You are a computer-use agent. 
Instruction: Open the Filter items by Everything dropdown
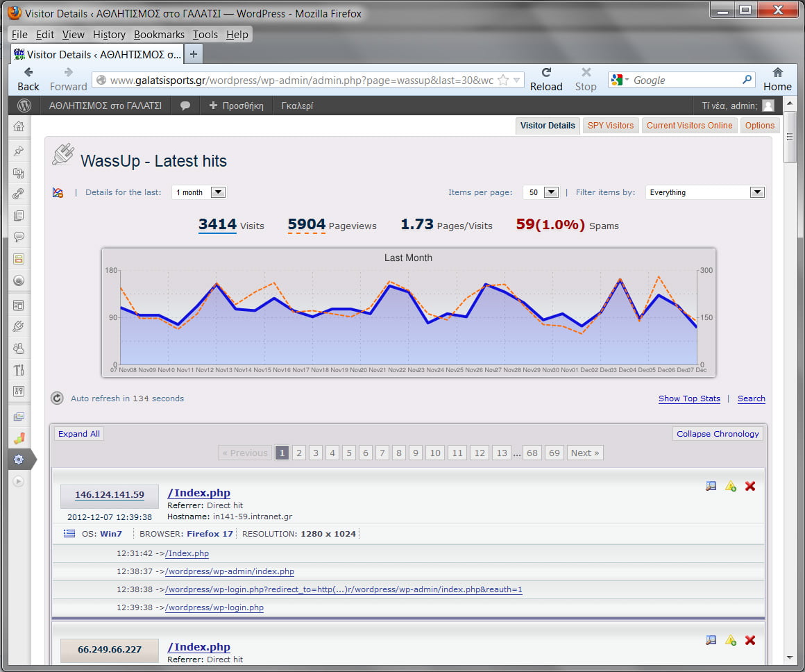tap(705, 192)
